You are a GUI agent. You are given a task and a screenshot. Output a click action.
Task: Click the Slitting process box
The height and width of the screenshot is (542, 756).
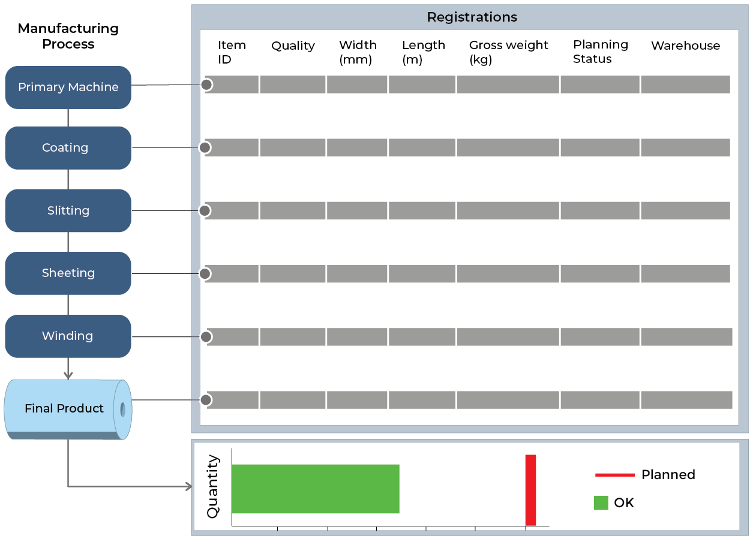coord(68,210)
